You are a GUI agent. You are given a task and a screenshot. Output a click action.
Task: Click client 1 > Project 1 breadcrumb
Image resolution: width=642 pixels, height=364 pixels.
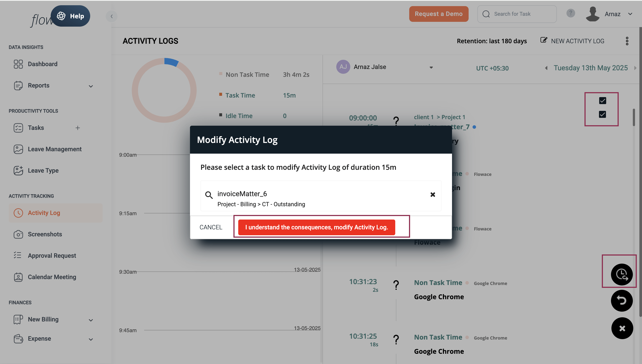(x=439, y=117)
